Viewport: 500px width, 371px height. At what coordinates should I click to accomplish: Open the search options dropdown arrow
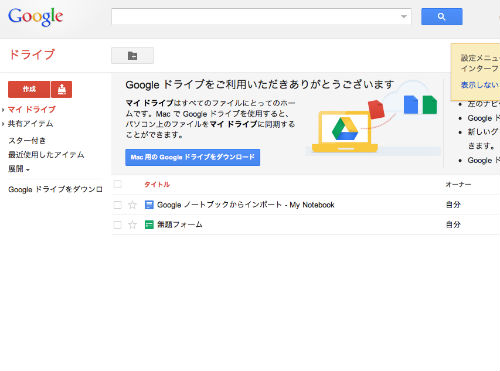point(404,17)
